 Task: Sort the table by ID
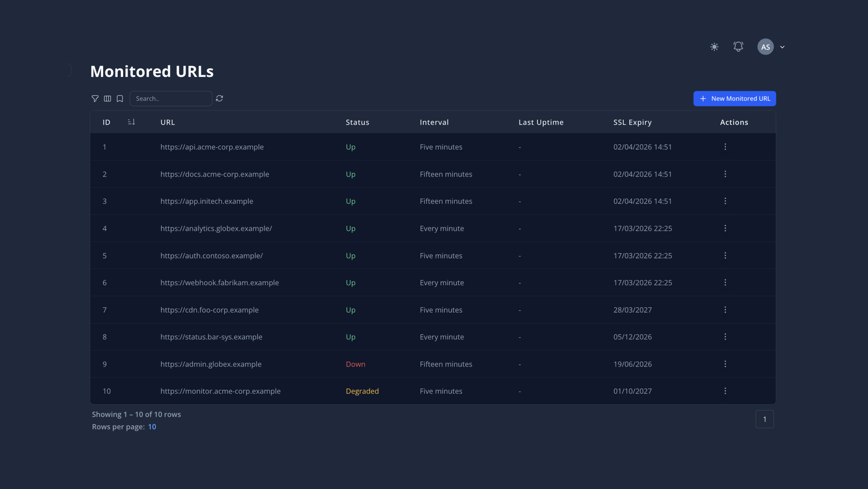point(131,122)
